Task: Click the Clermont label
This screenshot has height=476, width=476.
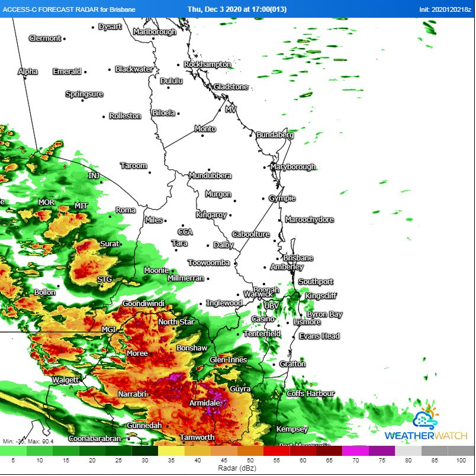Action: 45,38
